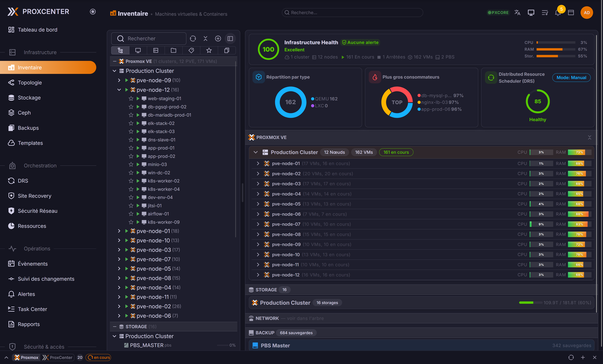Image resolution: width=603 pixels, height=364 pixels.
Task: Click the sidebar pin circle next to PROXCENTER
Action: coord(92,11)
